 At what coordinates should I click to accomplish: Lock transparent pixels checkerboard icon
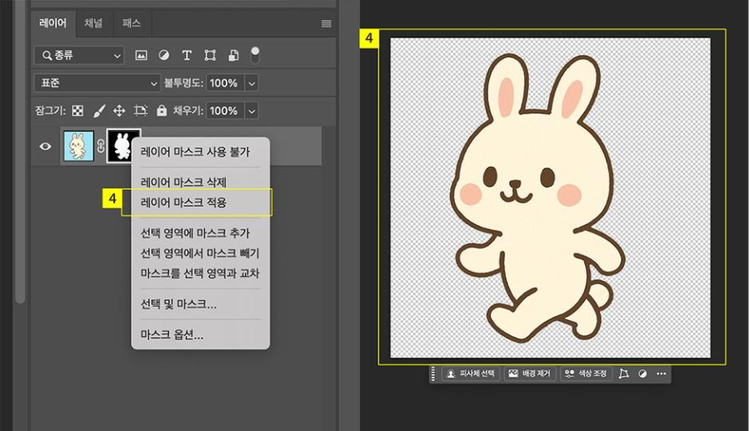click(x=77, y=111)
